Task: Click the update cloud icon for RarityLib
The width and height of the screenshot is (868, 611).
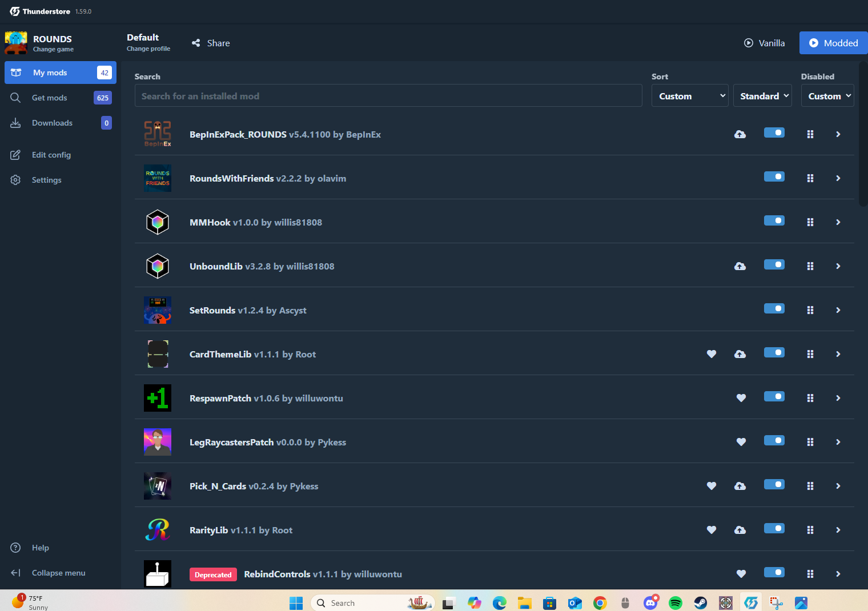Action: (x=740, y=530)
